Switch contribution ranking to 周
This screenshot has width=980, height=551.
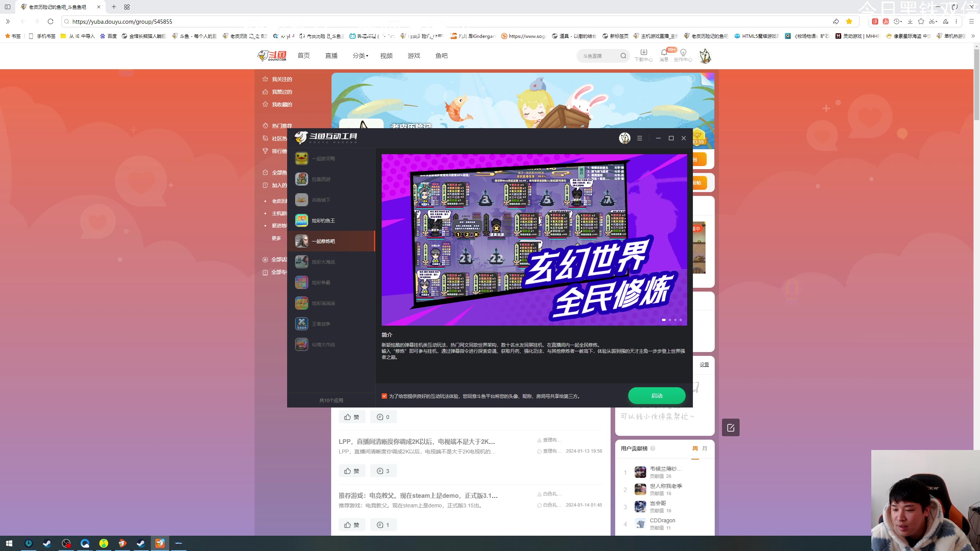click(695, 448)
